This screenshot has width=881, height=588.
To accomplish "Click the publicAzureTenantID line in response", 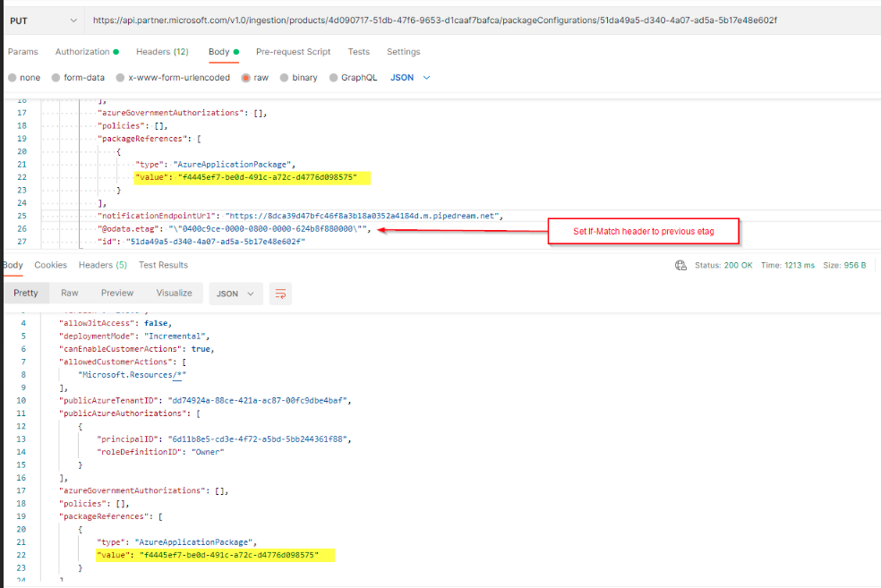I will (205, 400).
